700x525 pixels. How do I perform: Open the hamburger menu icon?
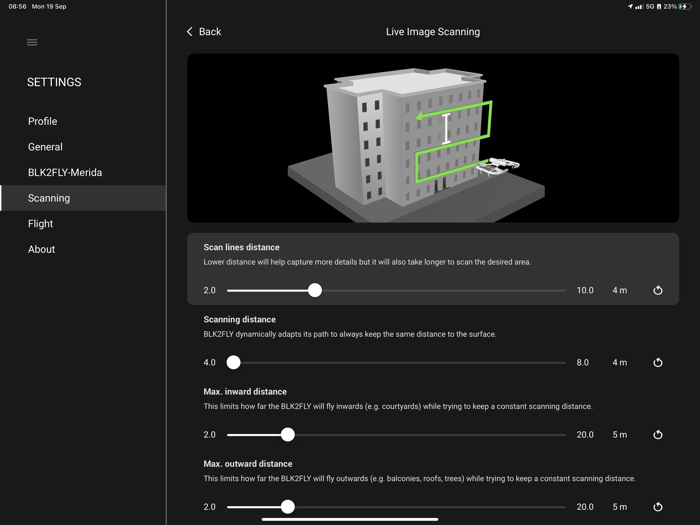[32, 42]
